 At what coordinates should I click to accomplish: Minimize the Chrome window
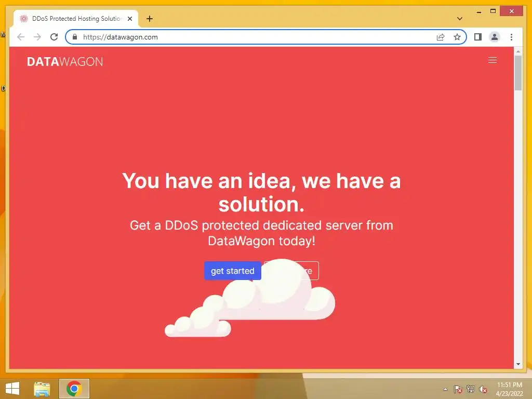[478, 11]
